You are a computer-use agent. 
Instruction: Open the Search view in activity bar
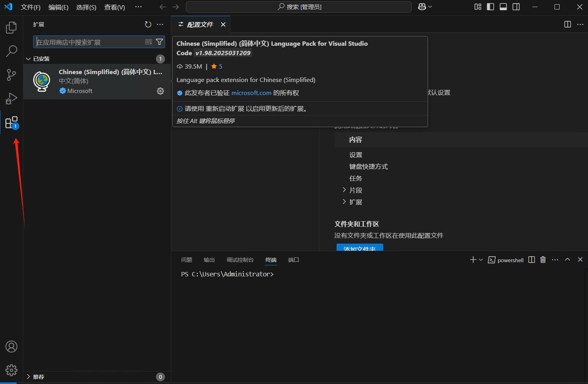(x=11, y=51)
